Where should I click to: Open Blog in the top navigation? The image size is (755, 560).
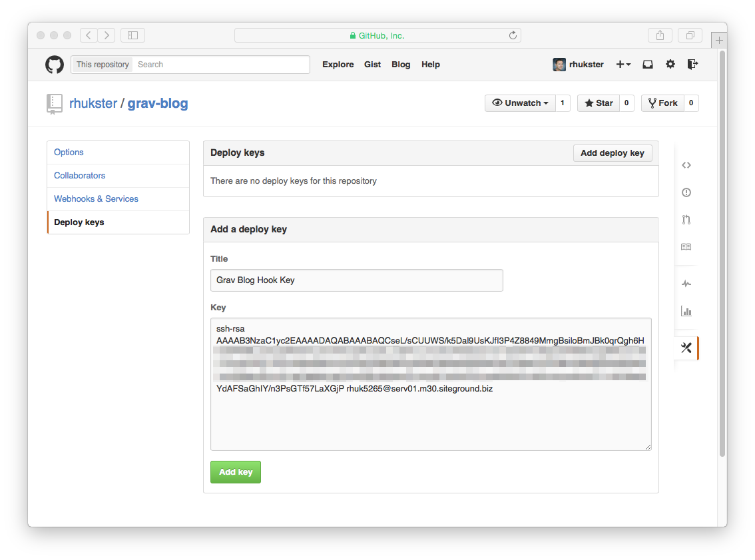click(401, 65)
